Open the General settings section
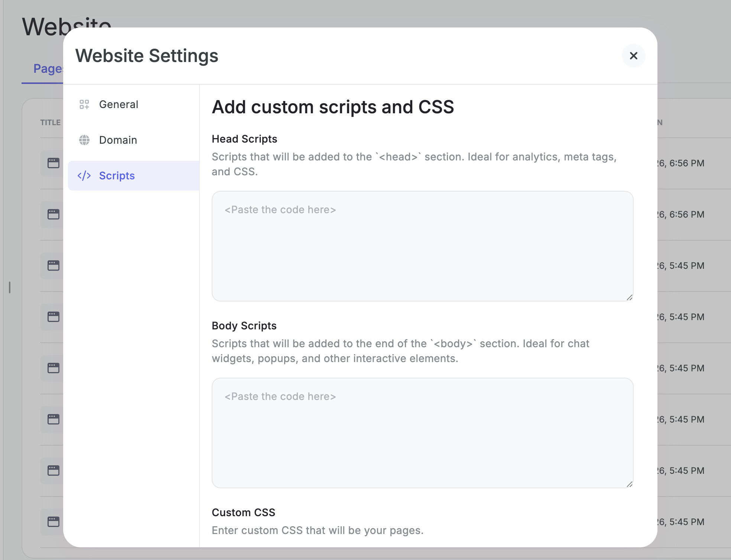The height and width of the screenshot is (560, 731). (118, 104)
